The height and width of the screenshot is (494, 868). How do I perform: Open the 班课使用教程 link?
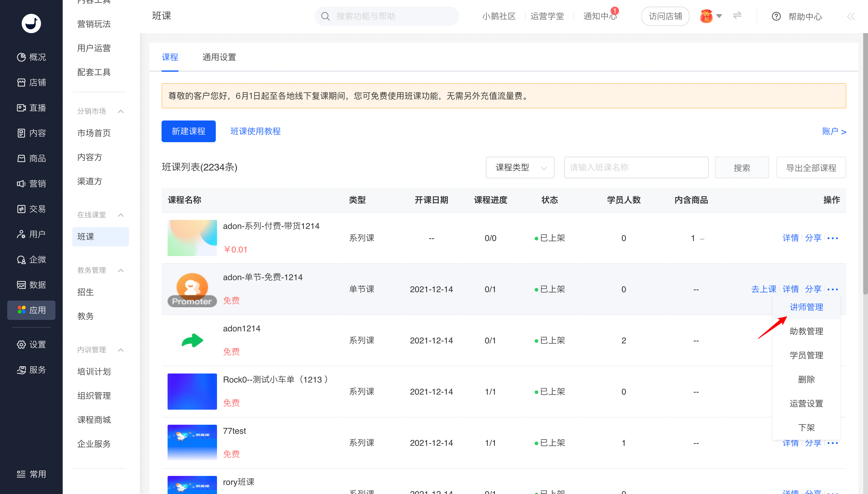coord(255,131)
